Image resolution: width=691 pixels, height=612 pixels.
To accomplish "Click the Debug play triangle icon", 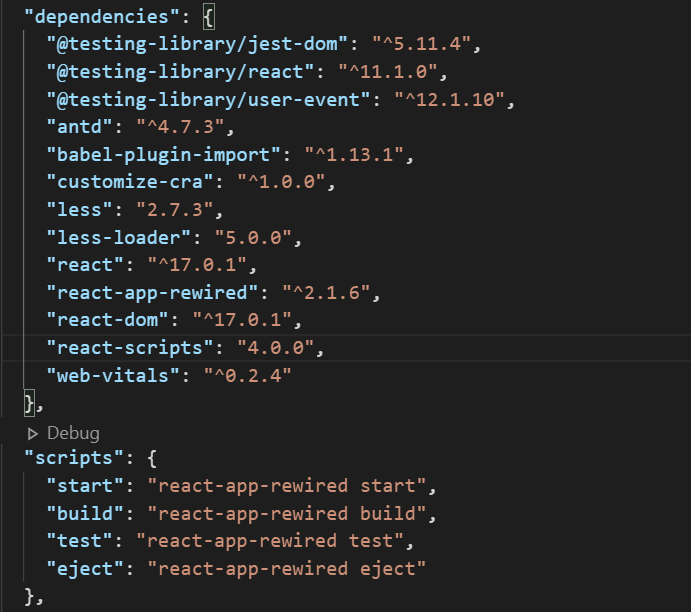I will (x=33, y=434).
